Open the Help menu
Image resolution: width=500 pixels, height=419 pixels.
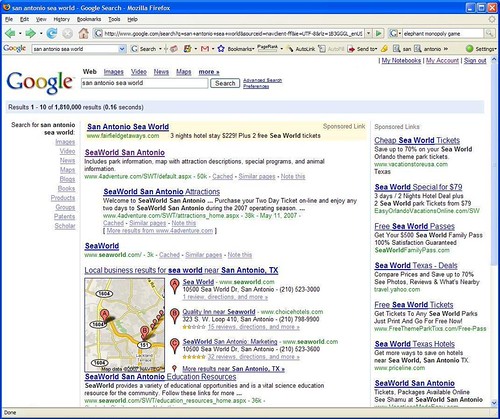click(x=132, y=19)
